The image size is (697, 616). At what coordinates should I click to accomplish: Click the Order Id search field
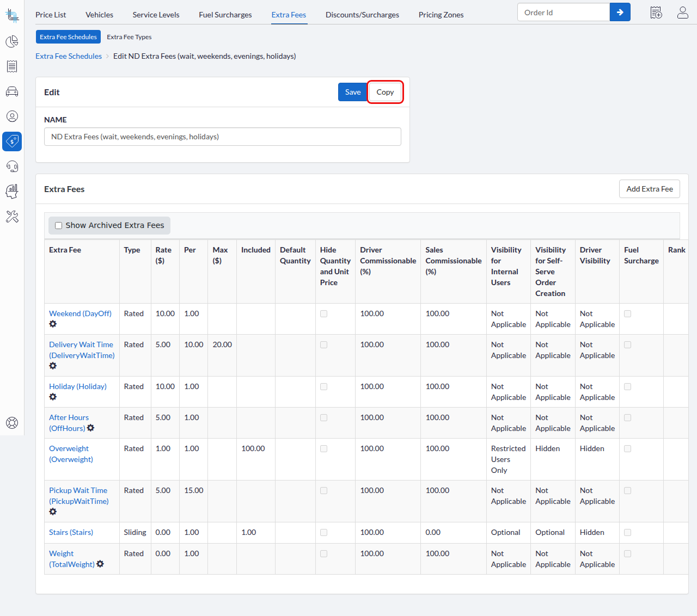[563, 12]
